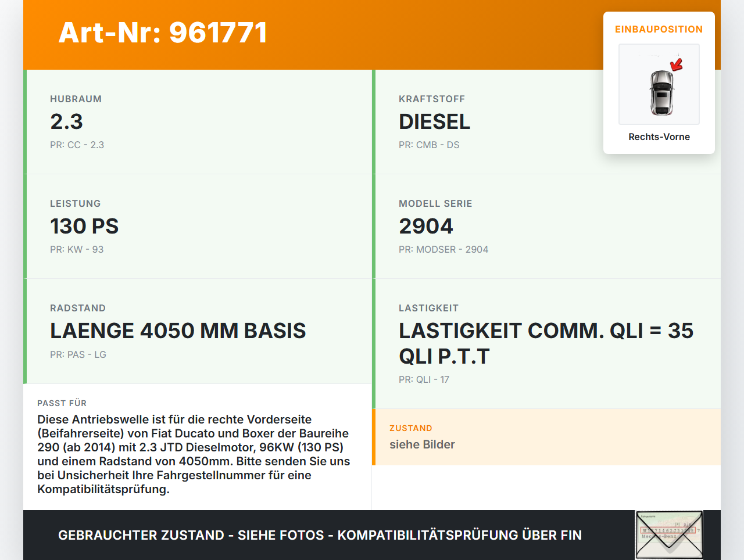The image size is (744, 560).
Task: Click the 130 PS power value
Action: click(x=84, y=226)
